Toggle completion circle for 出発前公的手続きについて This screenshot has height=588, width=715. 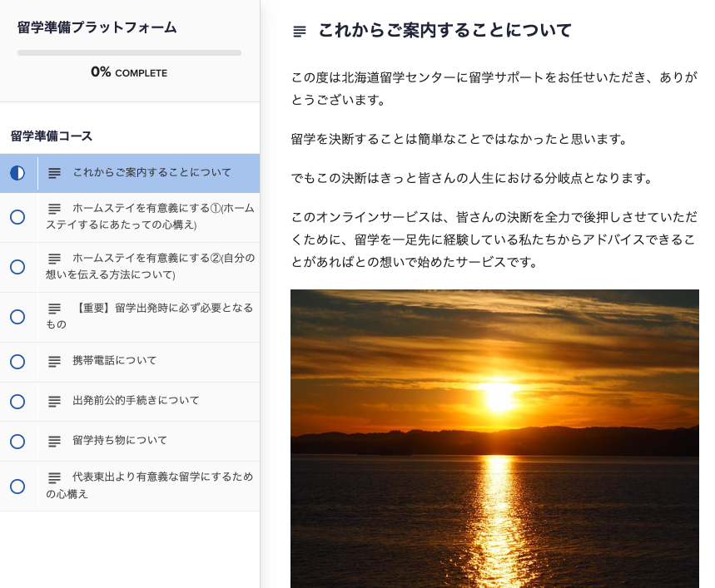[17, 402]
